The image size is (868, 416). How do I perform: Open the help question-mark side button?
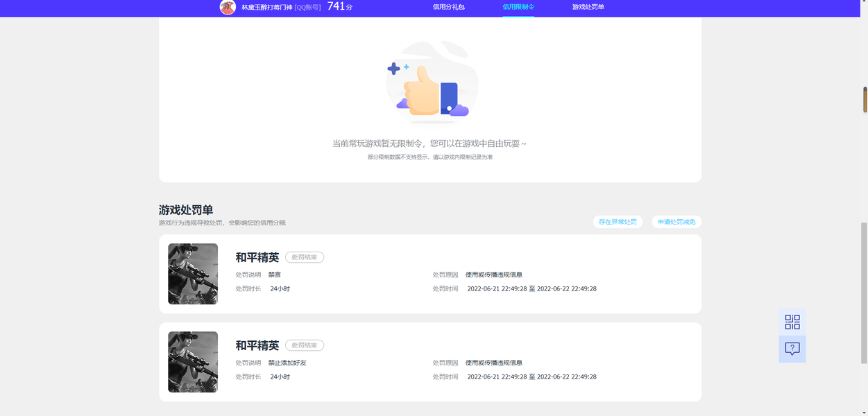click(x=792, y=349)
